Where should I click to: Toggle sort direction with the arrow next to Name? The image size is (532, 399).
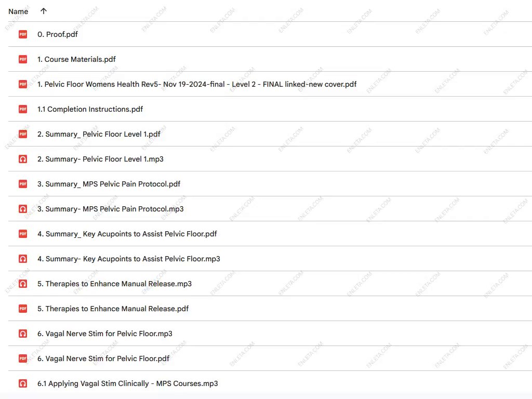43,11
